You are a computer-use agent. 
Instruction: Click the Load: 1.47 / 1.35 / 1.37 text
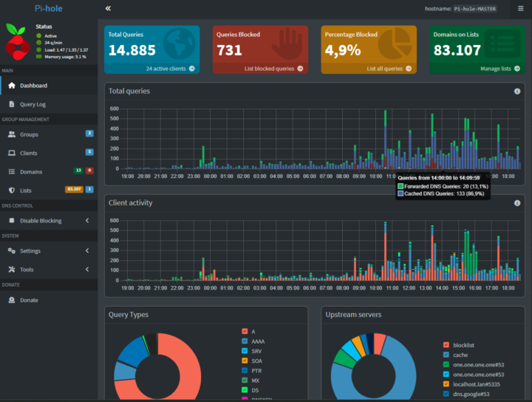coord(66,50)
